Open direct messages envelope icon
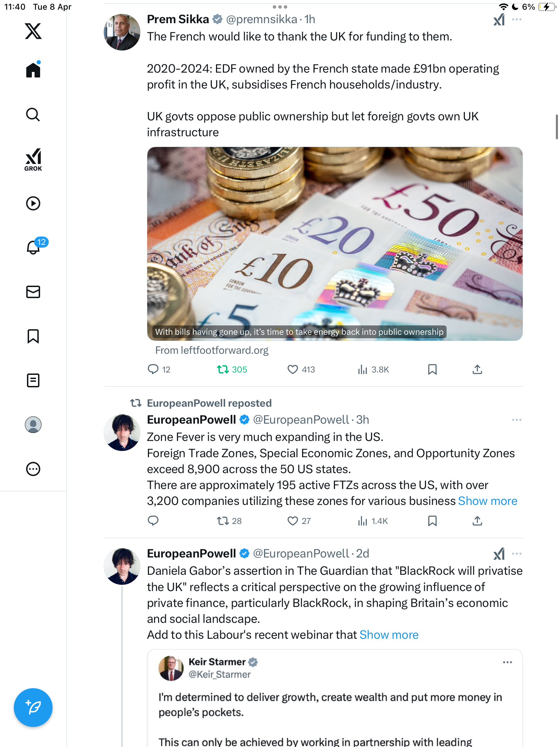Image resolution: width=560 pixels, height=747 pixels. (33, 292)
